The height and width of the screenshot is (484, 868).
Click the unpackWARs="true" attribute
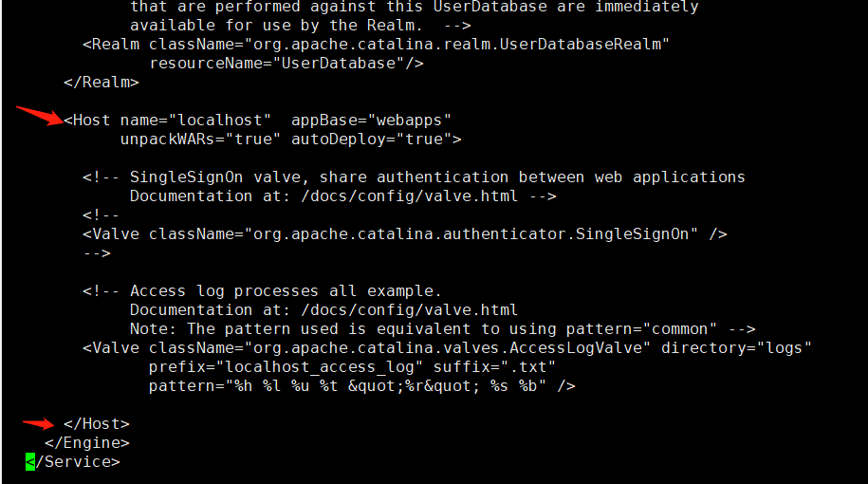(x=200, y=140)
